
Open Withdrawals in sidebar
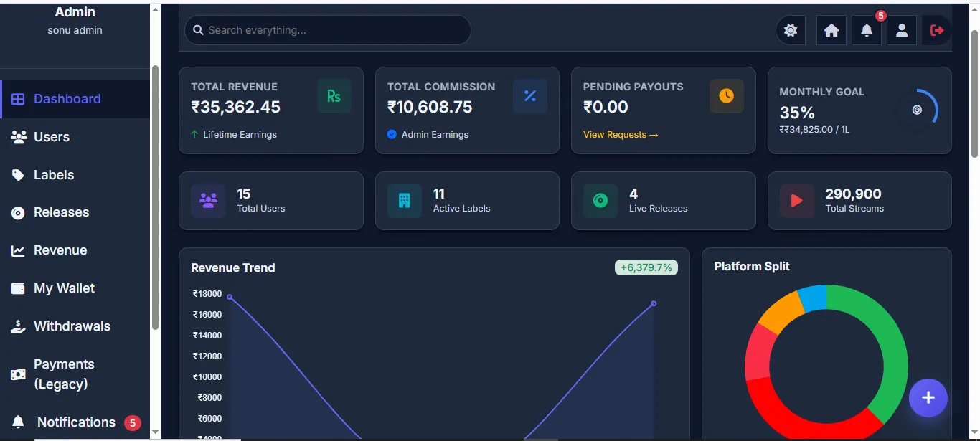pyautogui.click(x=75, y=326)
